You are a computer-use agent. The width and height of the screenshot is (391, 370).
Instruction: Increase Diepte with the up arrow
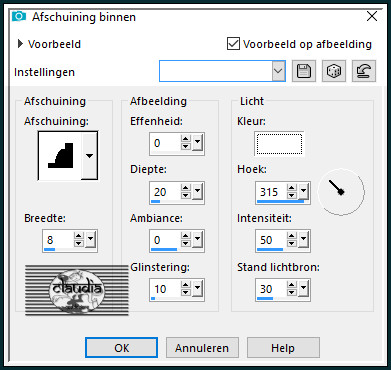186,188
